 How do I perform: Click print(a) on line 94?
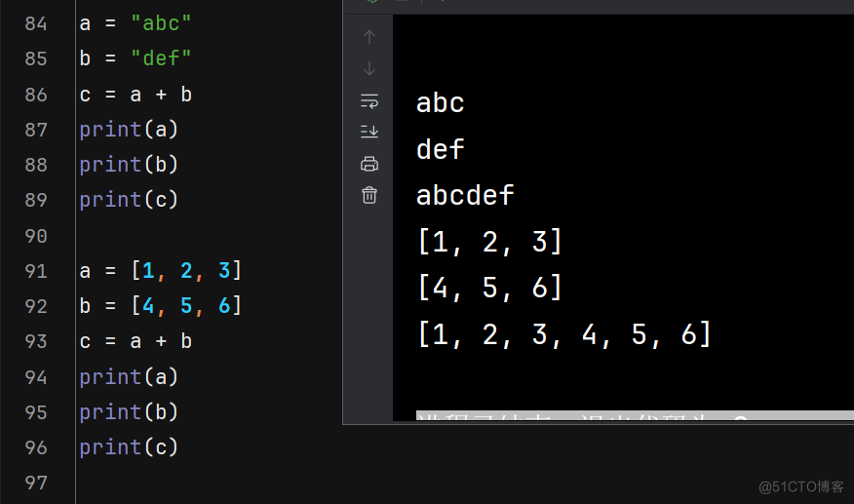click(129, 377)
